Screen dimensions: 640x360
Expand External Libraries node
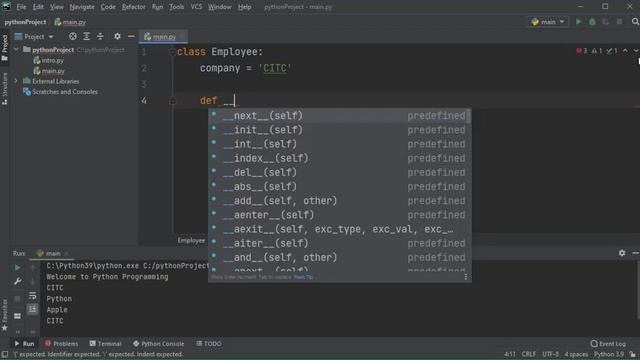coord(16,81)
